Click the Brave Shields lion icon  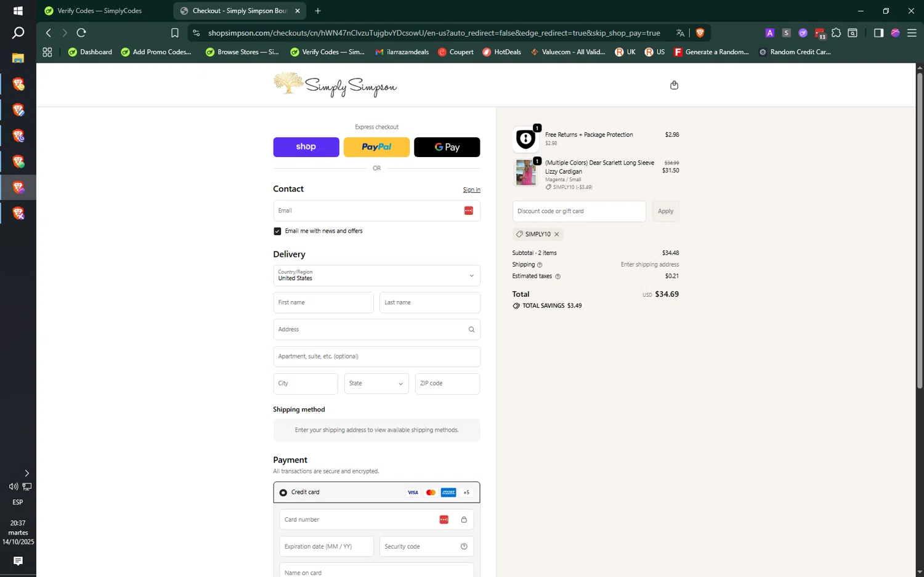700,33
